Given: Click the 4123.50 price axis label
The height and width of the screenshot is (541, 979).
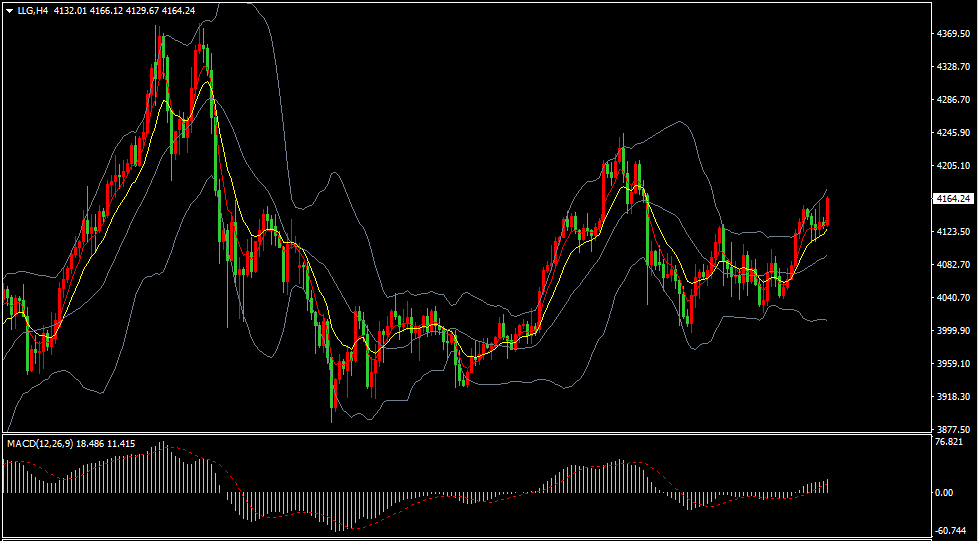Looking at the screenshot, I should [953, 231].
